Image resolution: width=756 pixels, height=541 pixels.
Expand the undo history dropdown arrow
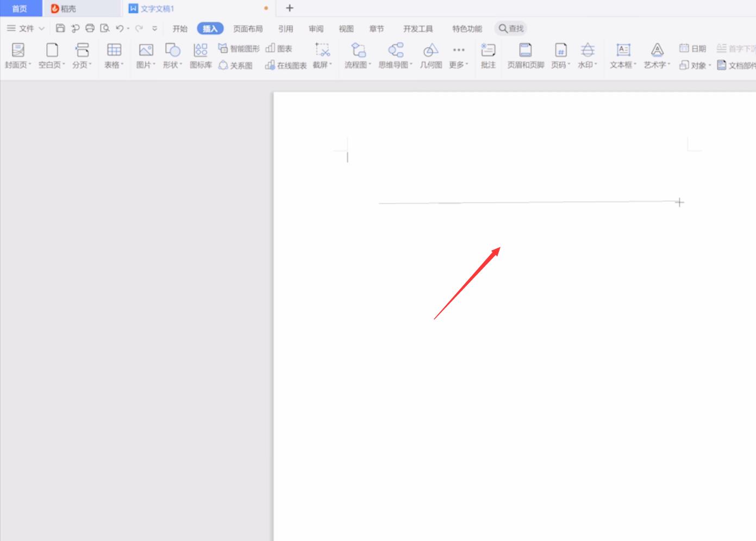click(x=128, y=28)
